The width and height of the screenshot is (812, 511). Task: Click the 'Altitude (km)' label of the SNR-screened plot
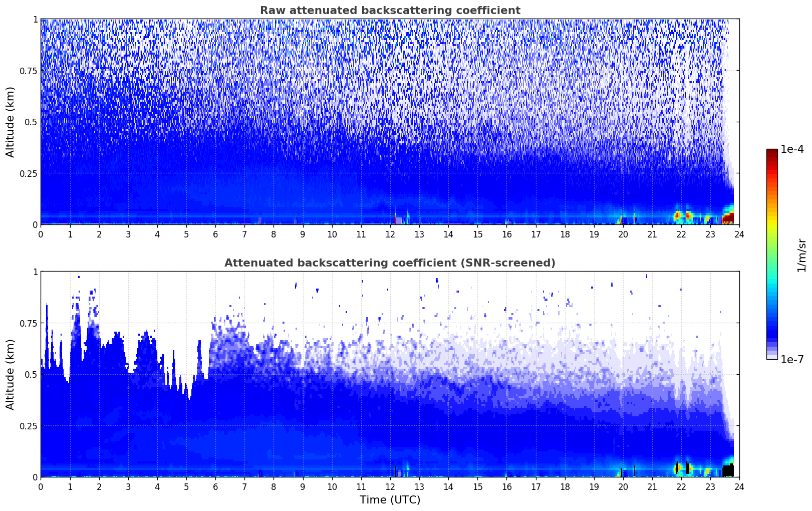point(11,374)
